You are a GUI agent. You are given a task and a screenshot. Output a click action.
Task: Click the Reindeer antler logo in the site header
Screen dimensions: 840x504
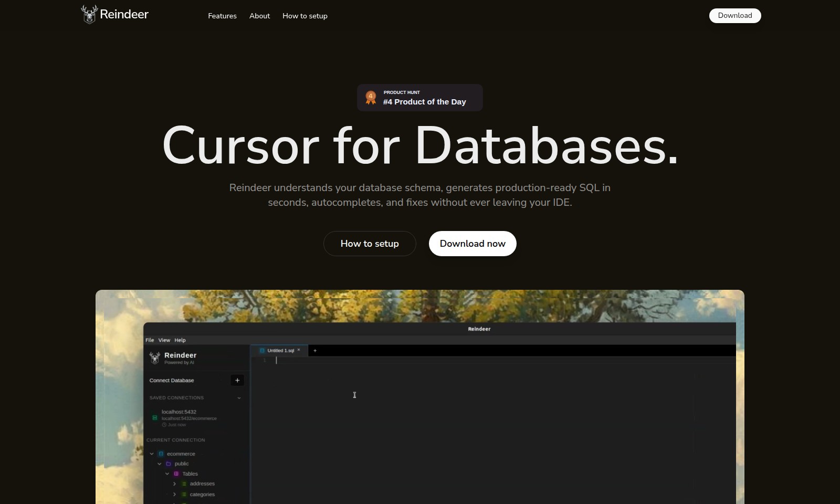(x=89, y=14)
